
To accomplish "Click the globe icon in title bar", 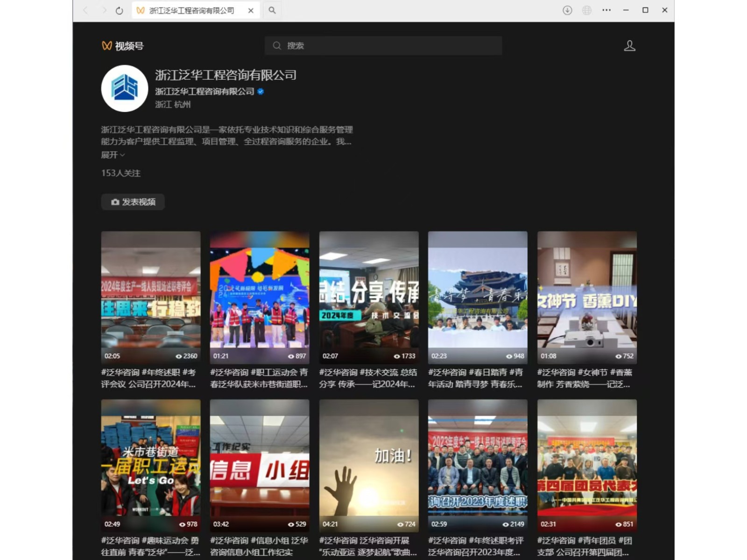I will pos(587,10).
